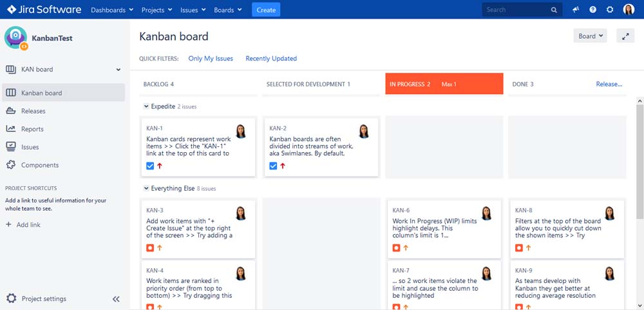Toggle the Only My Issues quick filter
Image resolution: width=644 pixels, height=310 pixels.
click(211, 59)
